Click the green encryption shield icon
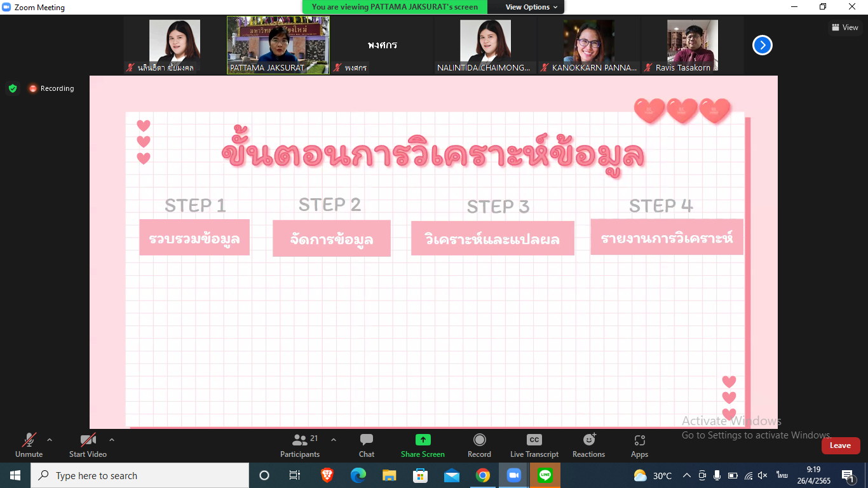The height and width of the screenshot is (488, 868). click(x=13, y=88)
